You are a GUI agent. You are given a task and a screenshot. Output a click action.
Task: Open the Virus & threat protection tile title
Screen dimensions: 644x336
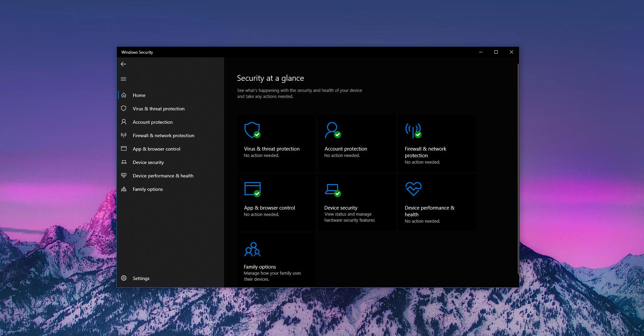click(272, 149)
